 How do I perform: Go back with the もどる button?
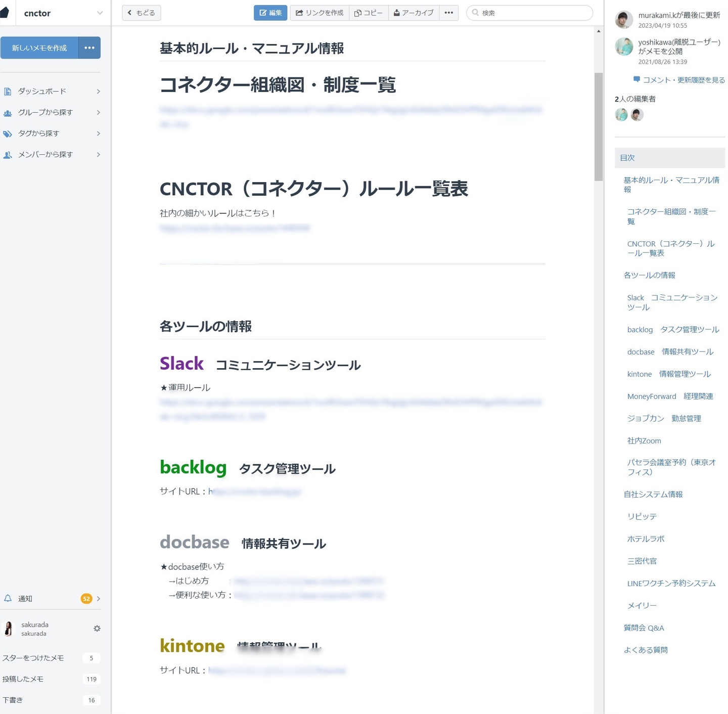click(x=142, y=13)
